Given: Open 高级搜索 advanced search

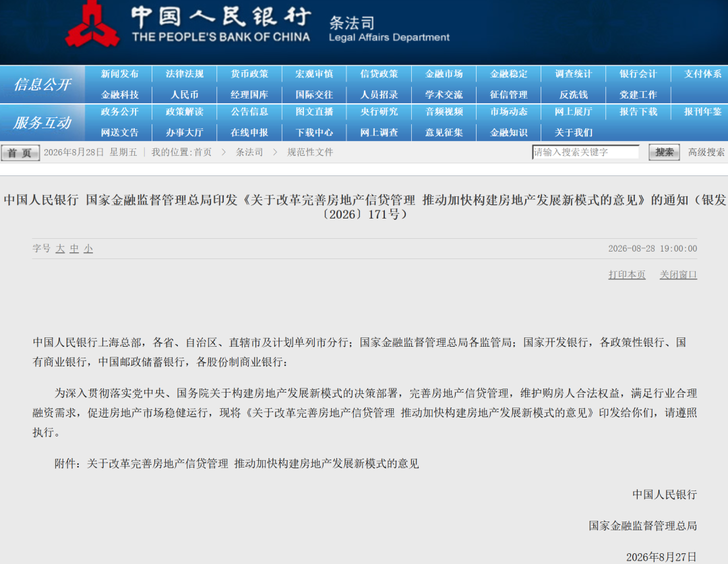Looking at the screenshot, I should click(706, 152).
